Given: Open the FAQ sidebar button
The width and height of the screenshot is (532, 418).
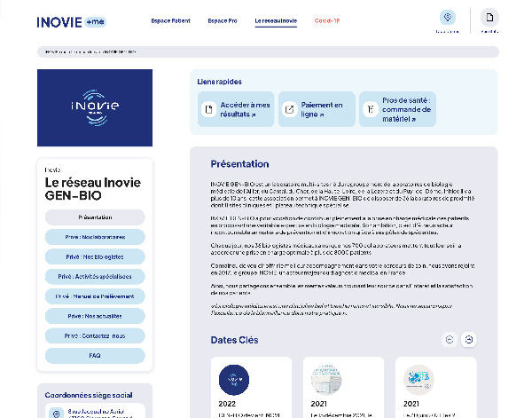Looking at the screenshot, I should coord(95,355).
